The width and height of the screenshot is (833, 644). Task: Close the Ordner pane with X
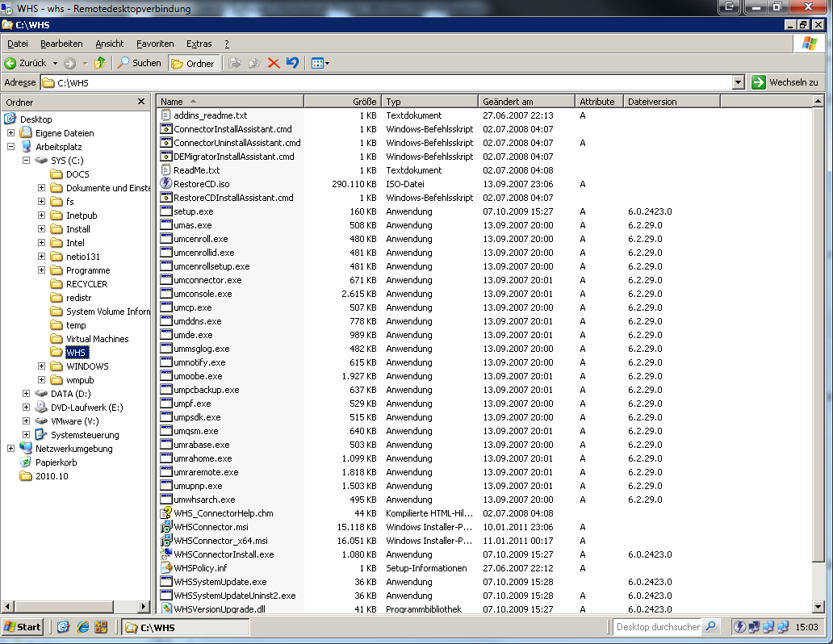140,102
